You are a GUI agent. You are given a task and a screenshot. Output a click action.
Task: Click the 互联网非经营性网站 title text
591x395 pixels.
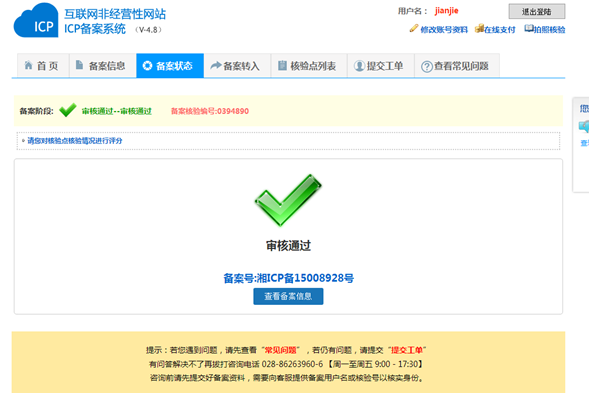point(115,14)
